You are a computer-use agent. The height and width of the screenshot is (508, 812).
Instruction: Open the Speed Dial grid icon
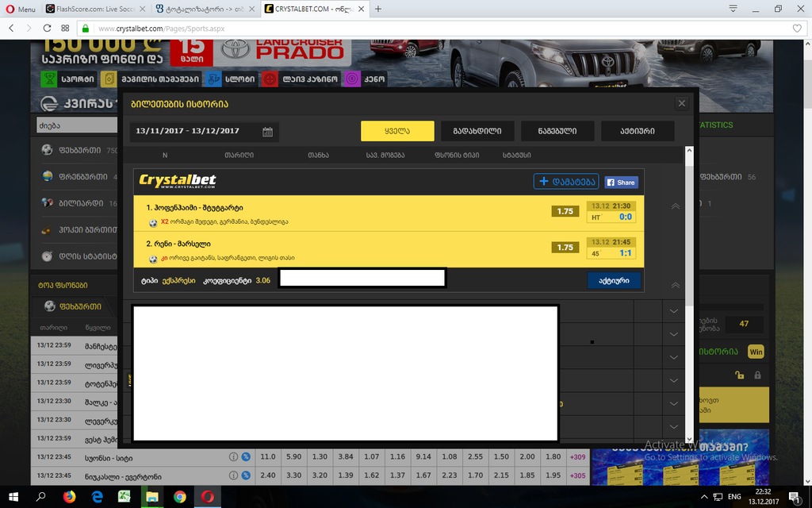65,28
